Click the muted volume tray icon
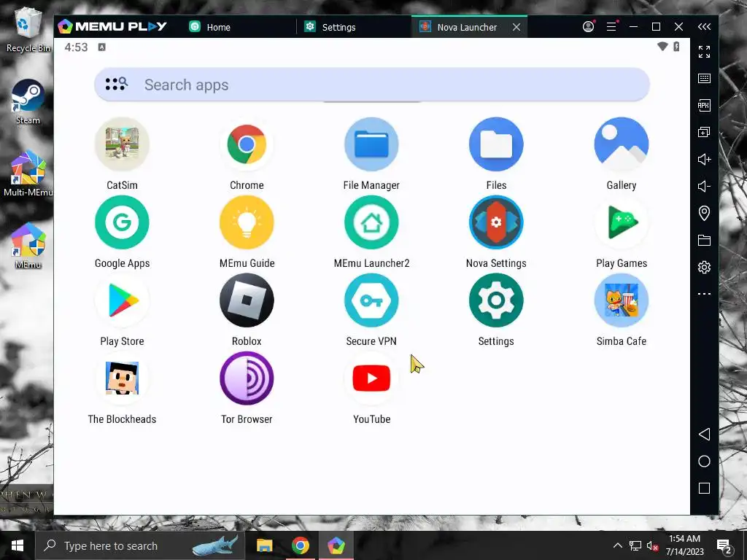This screenshot has width=747, height=560. 652,545
